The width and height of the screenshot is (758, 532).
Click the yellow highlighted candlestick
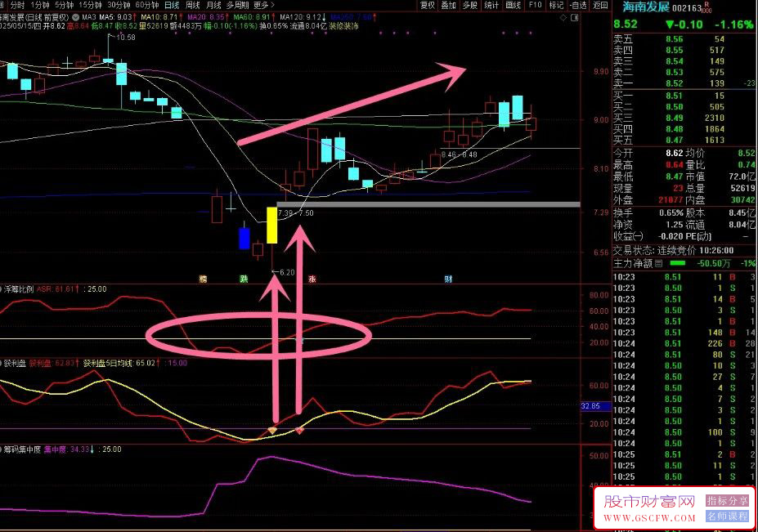coord(272,226)
